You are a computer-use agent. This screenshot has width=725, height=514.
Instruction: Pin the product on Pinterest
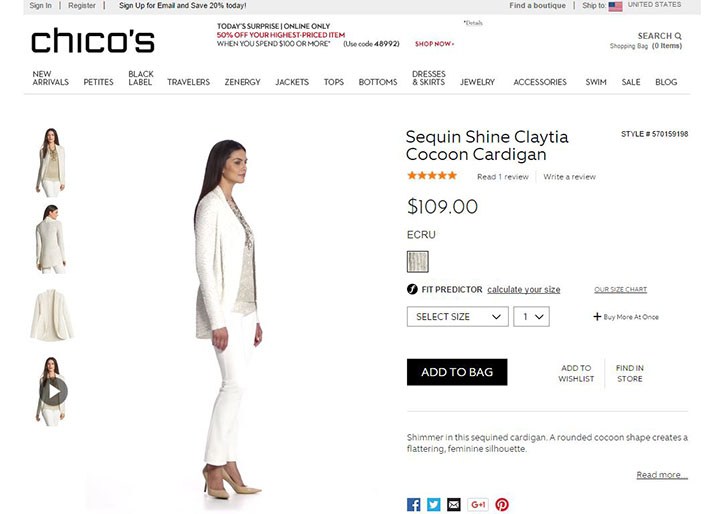tap(502, 504)
